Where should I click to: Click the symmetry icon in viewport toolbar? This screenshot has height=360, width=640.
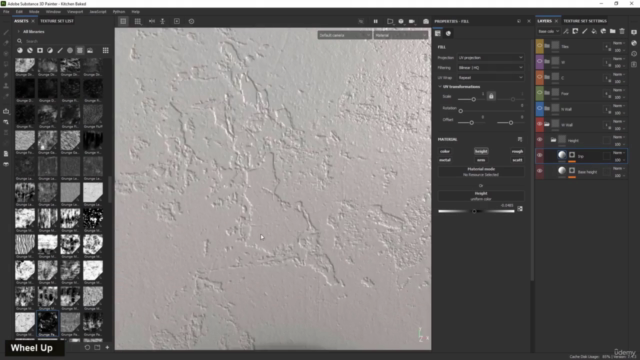pyautogui.click(x=152, y=21)
